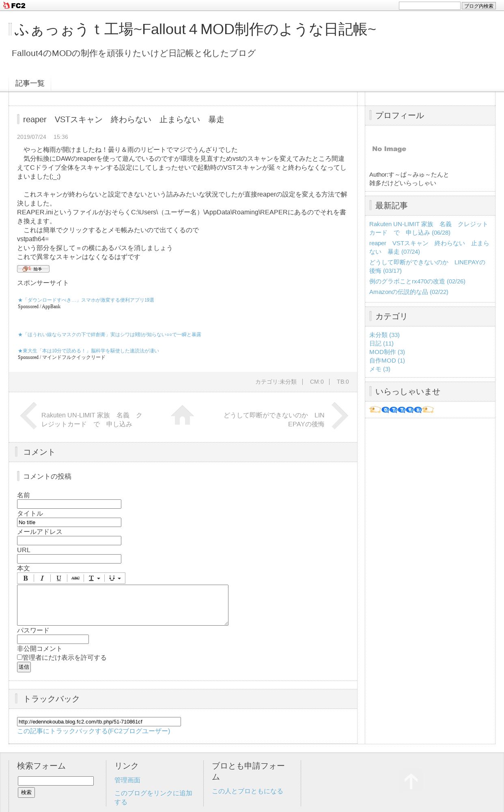Image resolution: width=504 pixels, height=812 pixels.
Task: Open the emoji picker dropdown
Action: [115, 578]
